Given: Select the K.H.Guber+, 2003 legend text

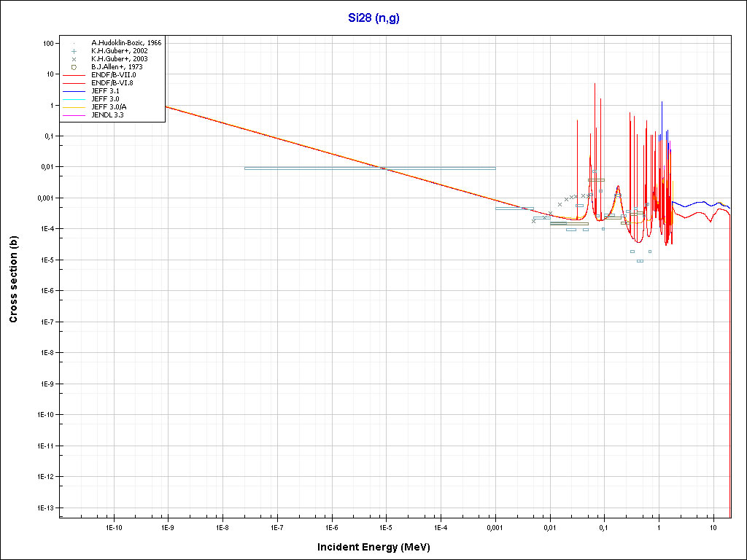Looking at the screenshot, I should [120, 59].
